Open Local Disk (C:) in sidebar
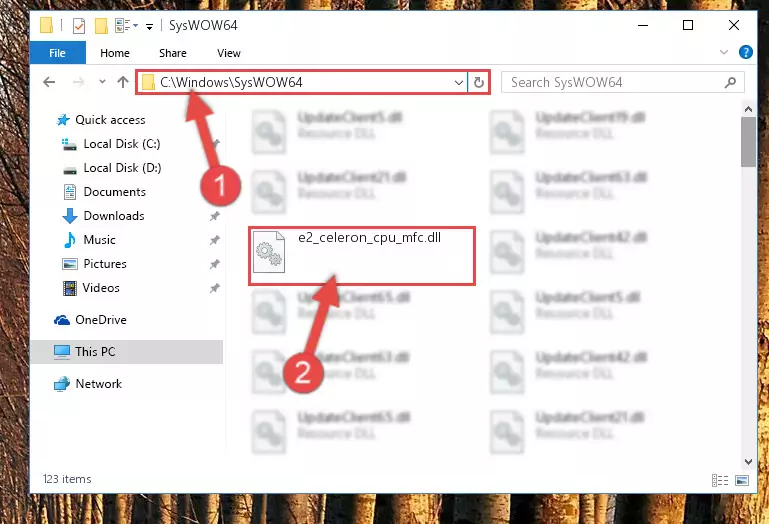The width and height of the screenshot is (769, 524). 122,144
